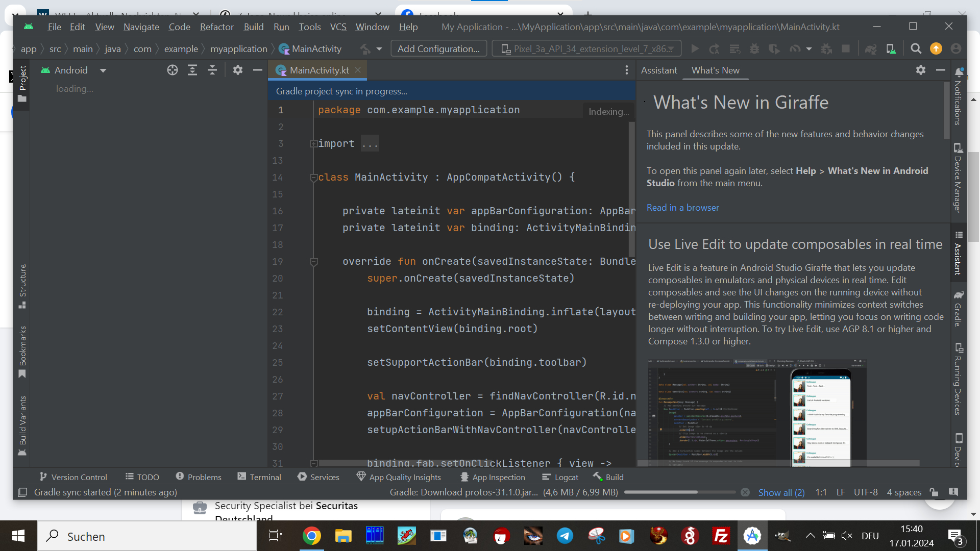The height and width of the screenshot is (551, 980).
Task: Click the Search Everywhere magnifier icon
Action: point(916,49)
